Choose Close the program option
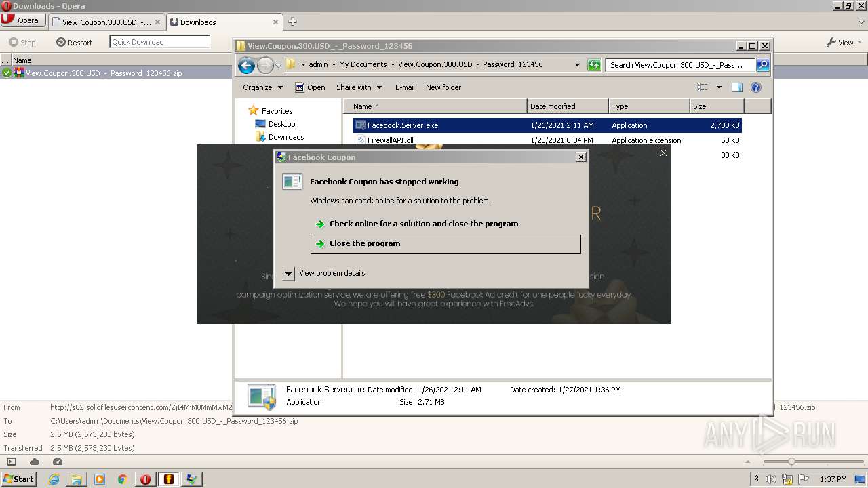 coord(446,244)
